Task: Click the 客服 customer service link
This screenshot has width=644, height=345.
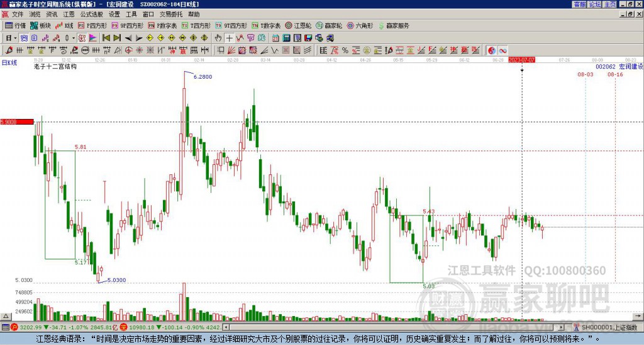Action: pyautogui.click(x=579, y=4)
